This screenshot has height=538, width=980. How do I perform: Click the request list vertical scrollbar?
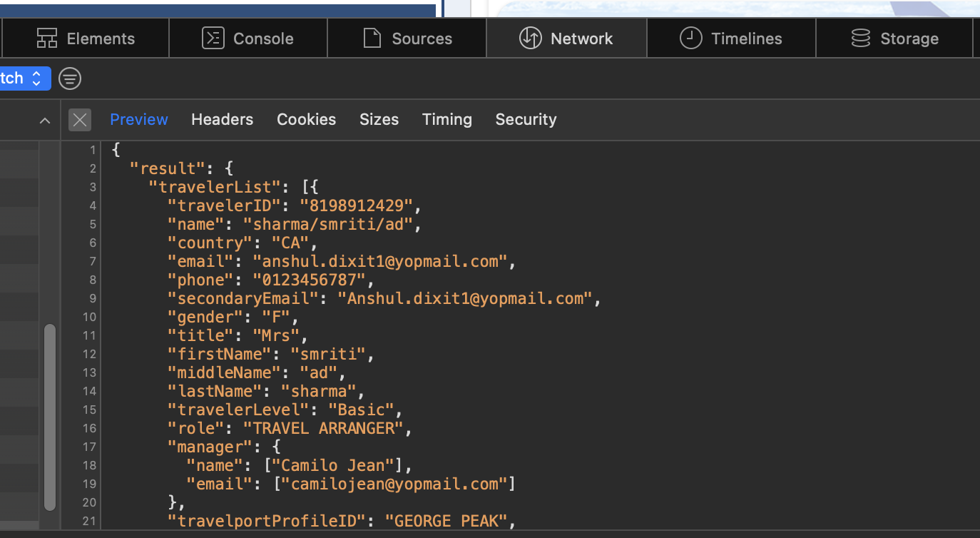[x=49, y=417]
